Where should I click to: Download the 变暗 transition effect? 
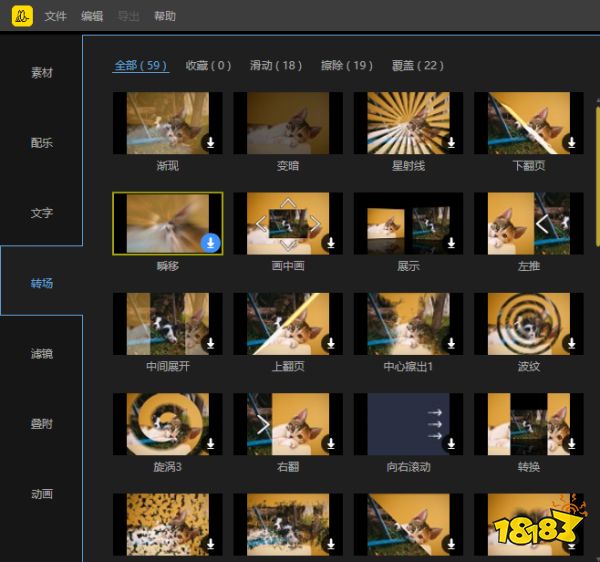click(x=330, y=143)
